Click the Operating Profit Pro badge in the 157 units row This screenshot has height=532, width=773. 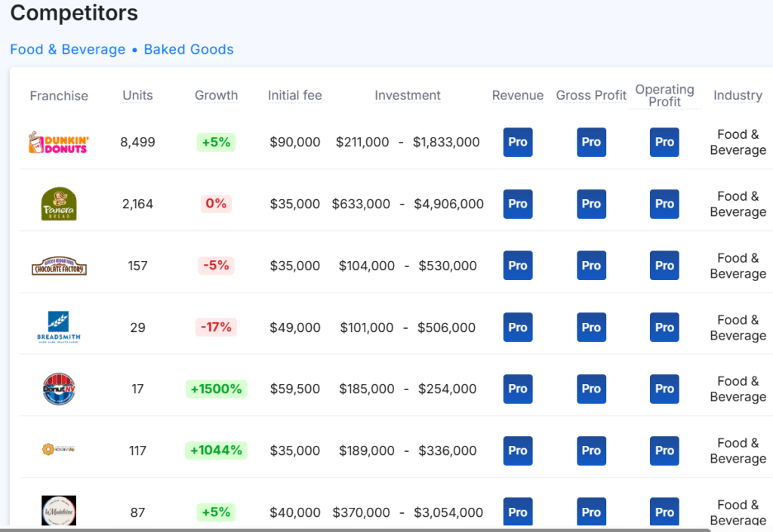point(664,266)
